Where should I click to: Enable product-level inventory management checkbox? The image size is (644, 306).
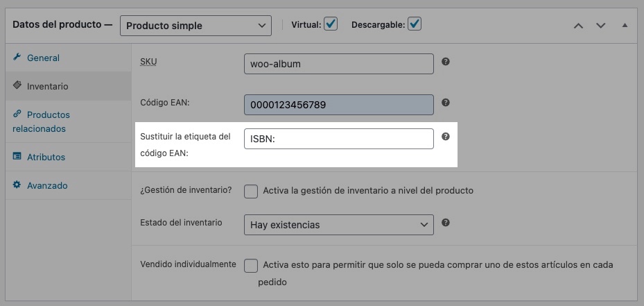click(x=251, y=191)
